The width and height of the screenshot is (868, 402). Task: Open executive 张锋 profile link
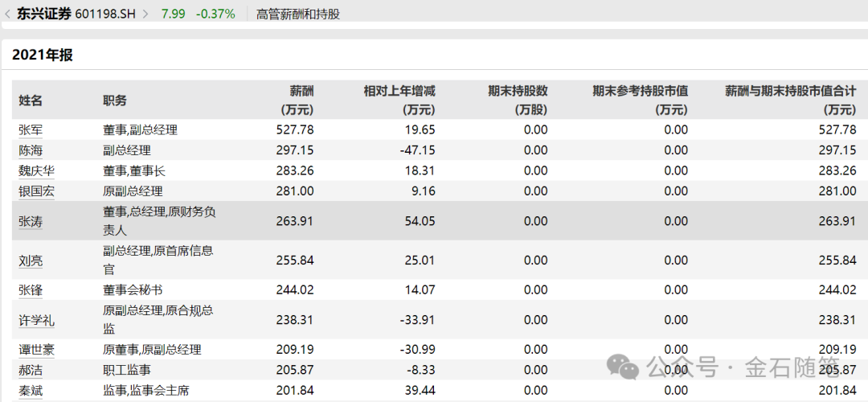31,289
